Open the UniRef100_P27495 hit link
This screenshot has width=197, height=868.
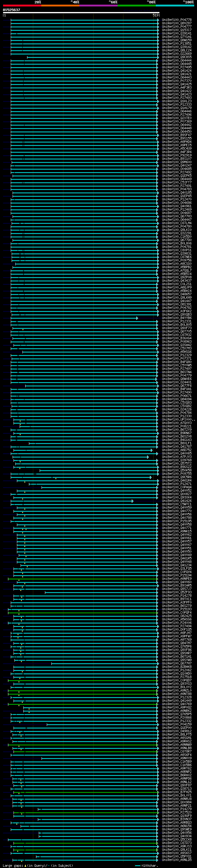point(177,67)
